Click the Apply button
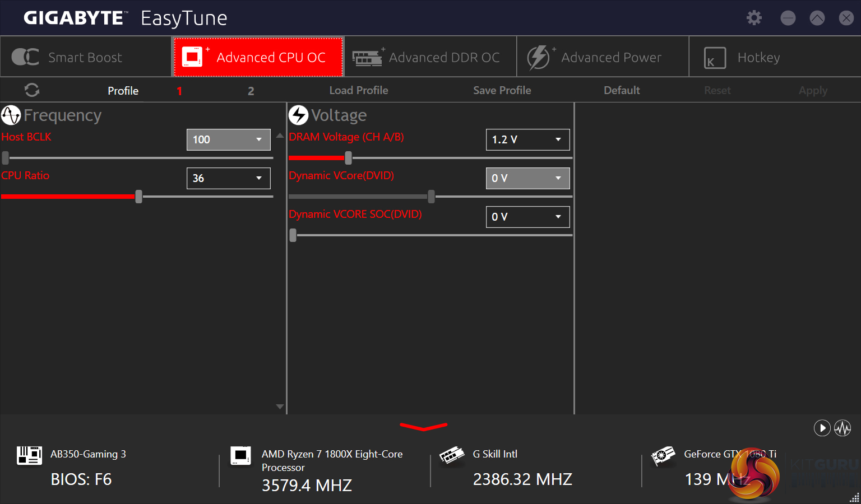The height and width of the screenshot is (504, 861). (x=813, y=91)
